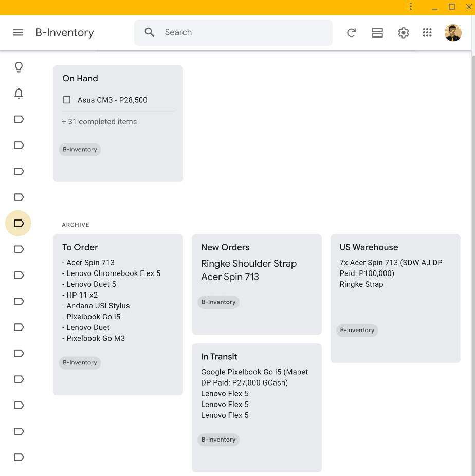
Task: Focus the Search input field
Action: click(233, 32)
